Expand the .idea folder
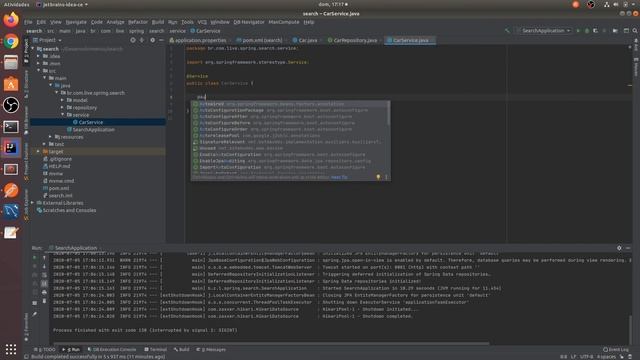This screenshot has width=640, height=360. pos(39,56)
